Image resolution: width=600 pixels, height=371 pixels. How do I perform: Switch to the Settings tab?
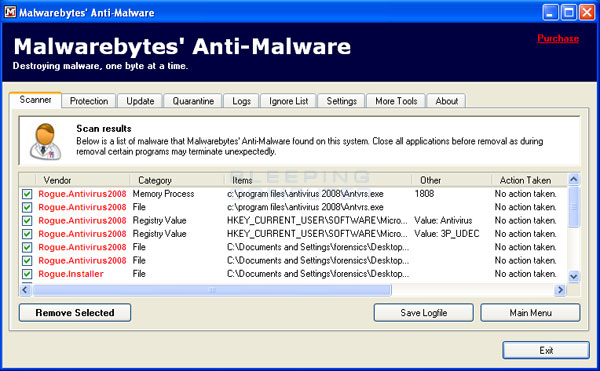click(x=341, y=101)
